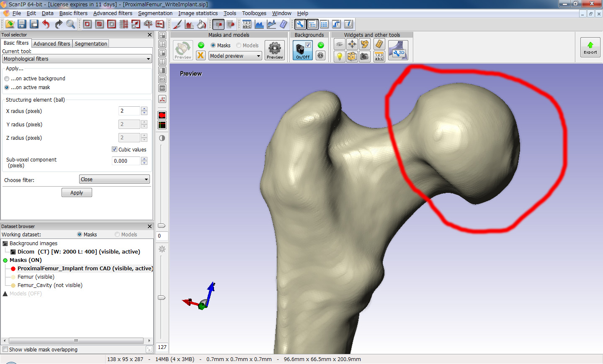Viewport: 603px width, 364px height.
Task: Click the upper vertical slider handle
Action: point(162,226)
